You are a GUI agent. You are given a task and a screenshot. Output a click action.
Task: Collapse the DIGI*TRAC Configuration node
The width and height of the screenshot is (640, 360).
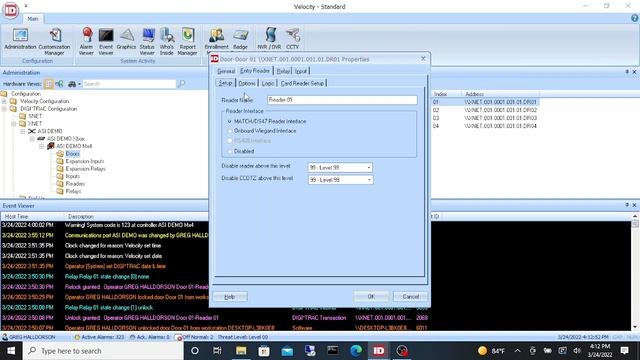click(4, 109)
